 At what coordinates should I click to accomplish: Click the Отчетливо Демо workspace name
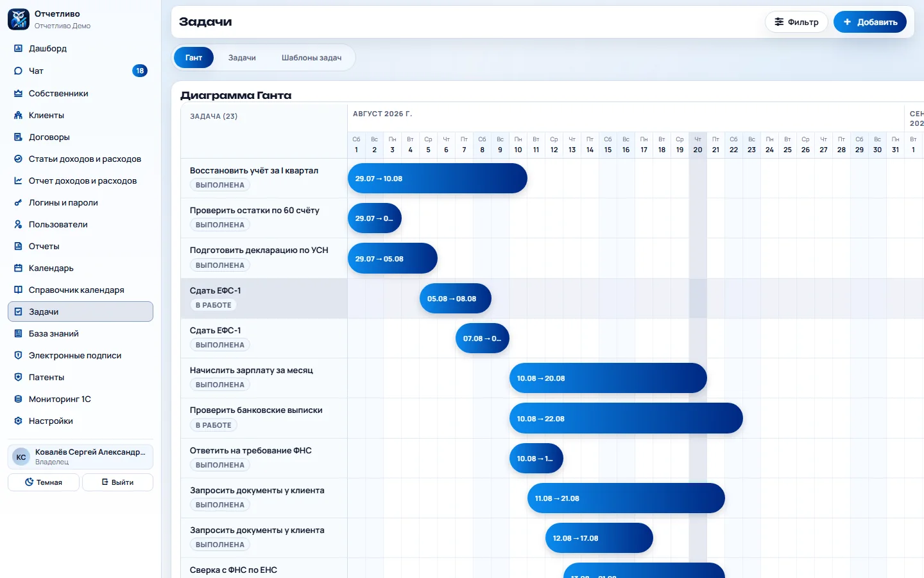[62, 26]
